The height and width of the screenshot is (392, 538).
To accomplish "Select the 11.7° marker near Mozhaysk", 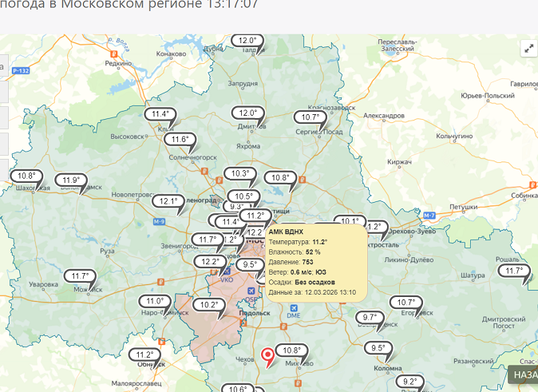I will pyautogui.click(x=80, y=277).
